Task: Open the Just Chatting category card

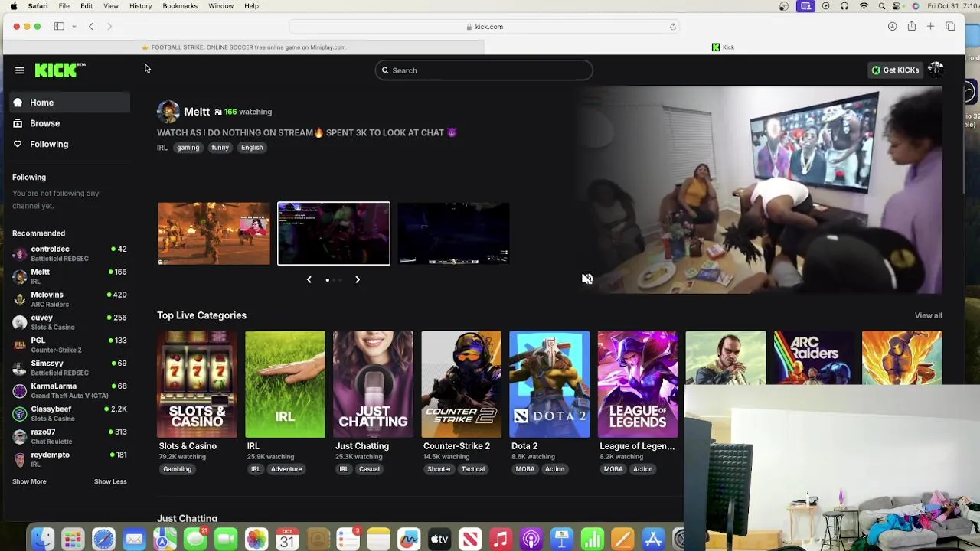Action: pos(373,384)
